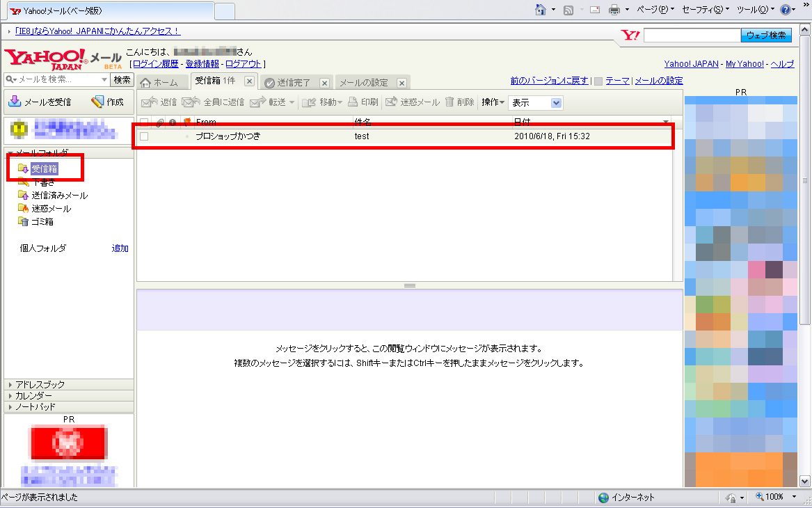
Task: Expand the アドレスブック section
Action: coord(10,385)
